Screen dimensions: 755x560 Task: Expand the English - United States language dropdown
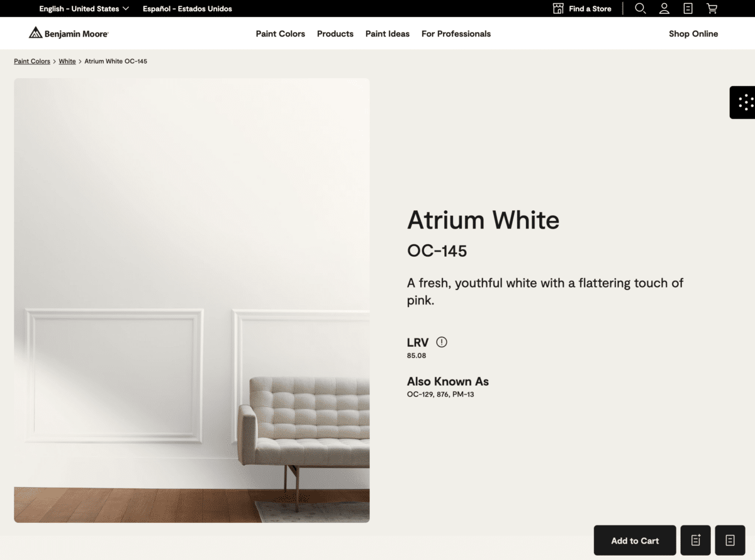84,8
